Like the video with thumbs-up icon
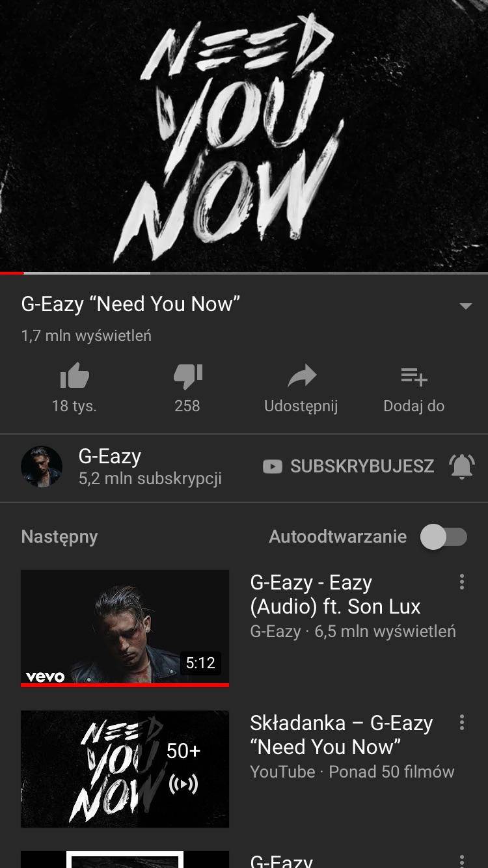The image size is (488, 868). (74, 376)
